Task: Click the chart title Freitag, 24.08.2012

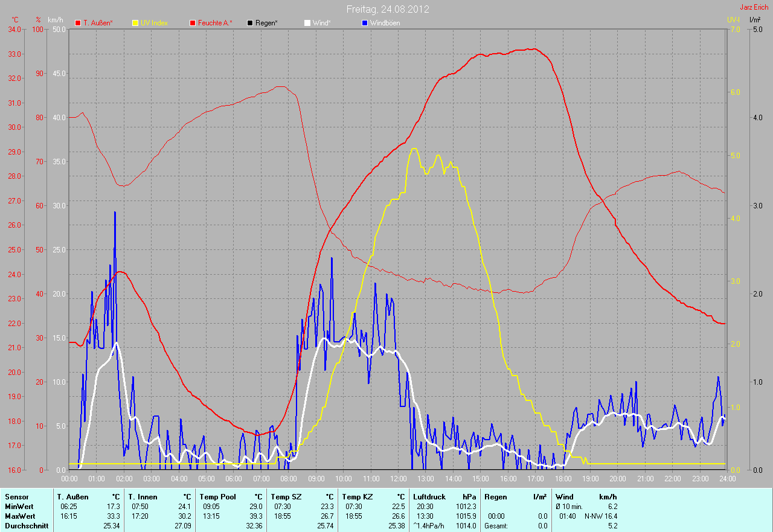Action: (x=388, y=9)
